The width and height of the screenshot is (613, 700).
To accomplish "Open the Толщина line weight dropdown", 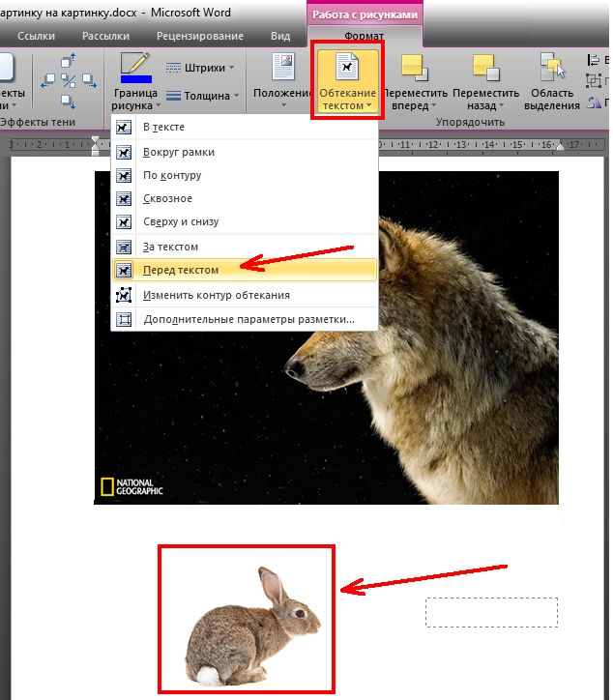I will 202,96.
